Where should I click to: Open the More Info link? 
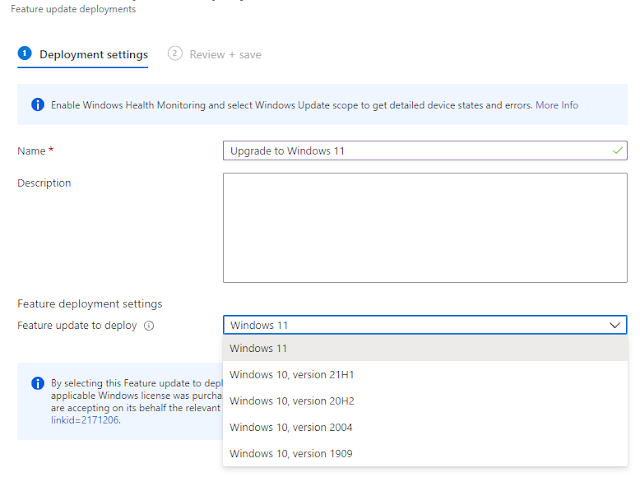557,105
